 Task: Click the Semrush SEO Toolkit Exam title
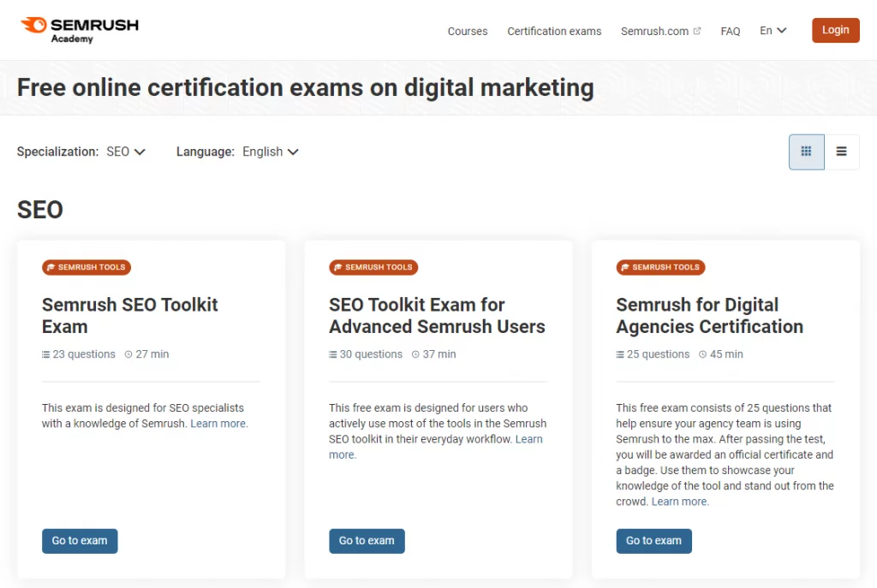(130, 316)
